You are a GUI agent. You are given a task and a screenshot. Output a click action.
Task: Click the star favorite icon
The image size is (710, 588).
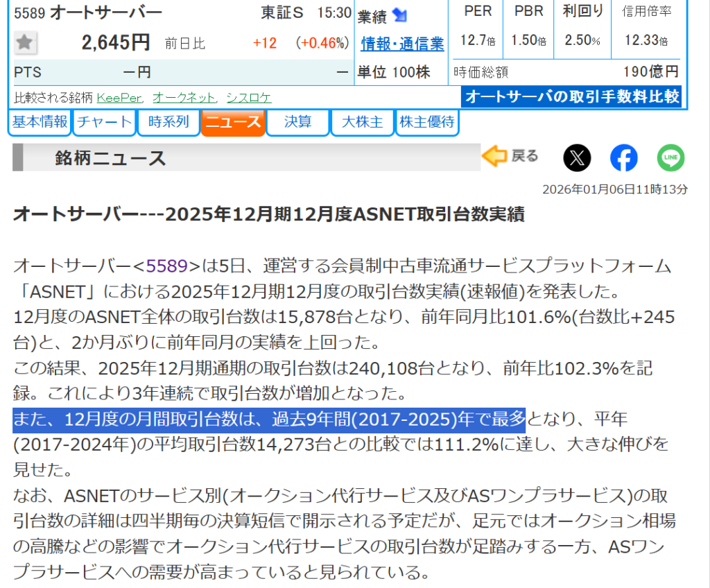(x=25, y=43)
